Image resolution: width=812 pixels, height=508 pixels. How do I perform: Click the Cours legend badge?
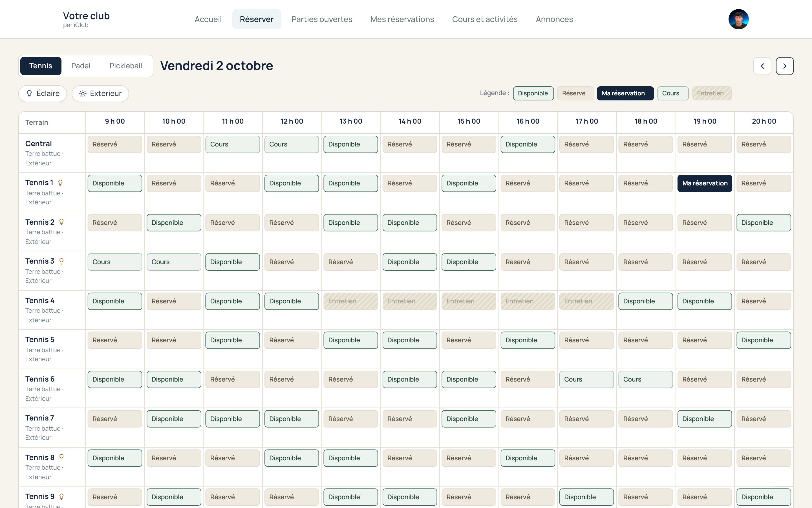point(673,93)
